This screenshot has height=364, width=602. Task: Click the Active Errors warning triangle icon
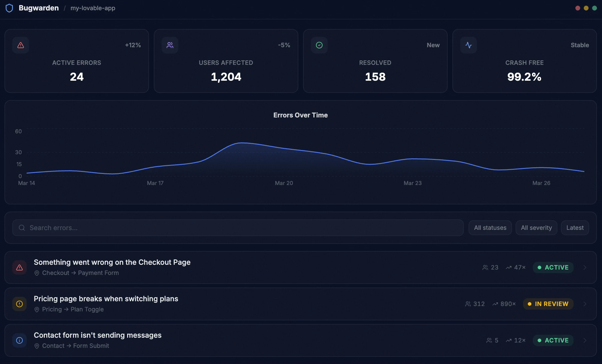pos(21,45)
